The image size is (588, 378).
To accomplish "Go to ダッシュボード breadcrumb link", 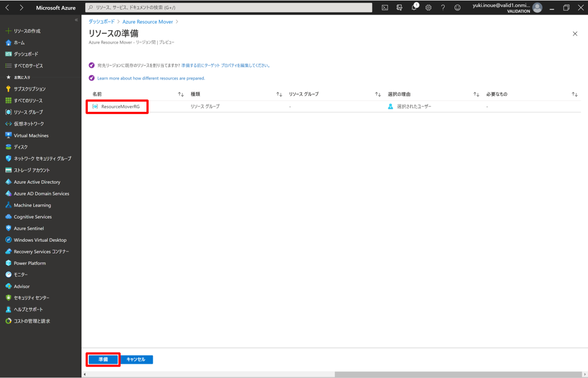I will [x=102, y=22].
